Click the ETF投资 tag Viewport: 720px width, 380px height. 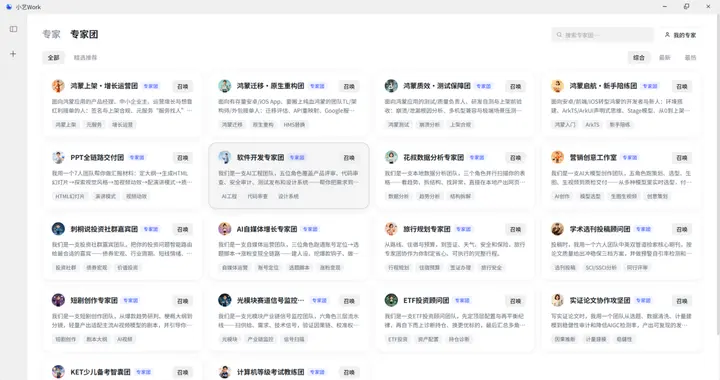pos(398,339)
